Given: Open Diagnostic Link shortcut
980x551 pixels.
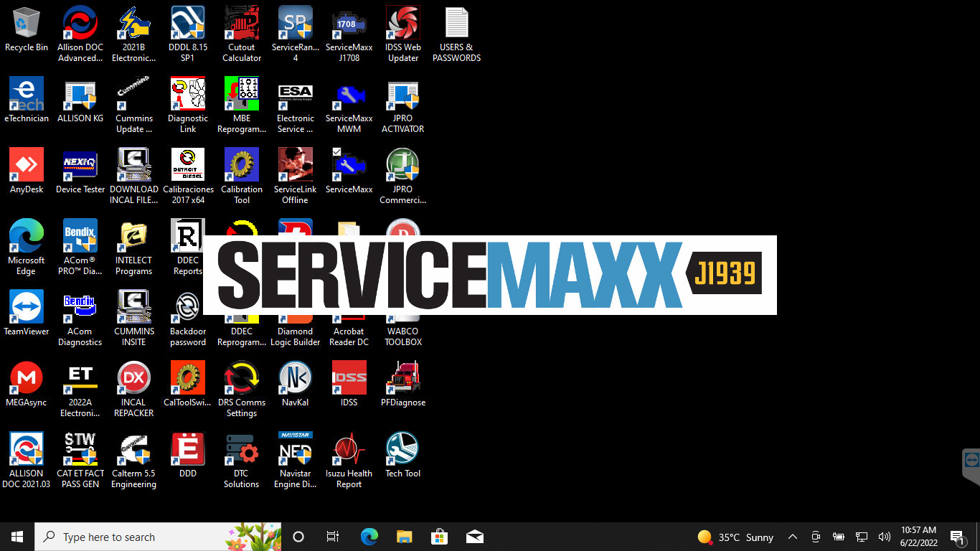Looking at the screenshot, I should (x=188, y=105).
